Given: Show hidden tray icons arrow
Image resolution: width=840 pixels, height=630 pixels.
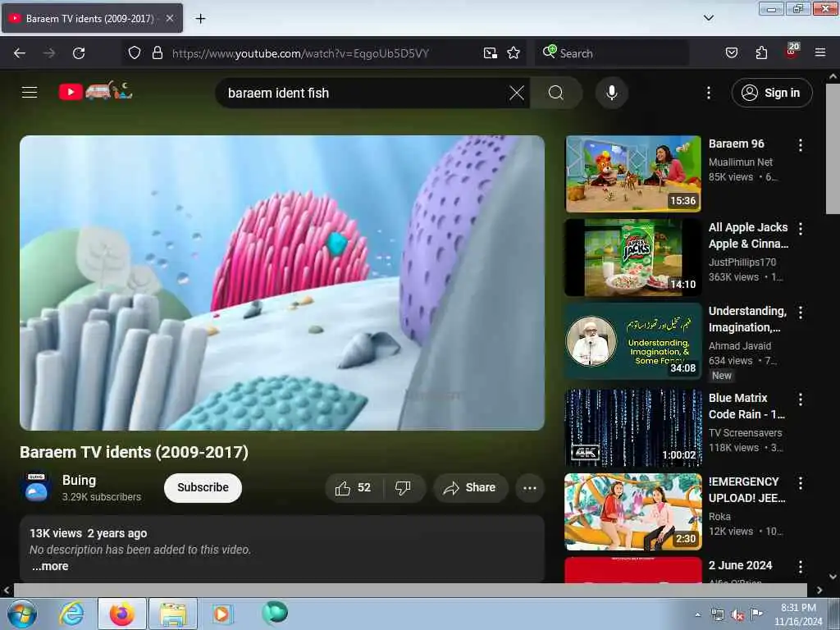Looking at the screenshot, I should pos(697,614).
